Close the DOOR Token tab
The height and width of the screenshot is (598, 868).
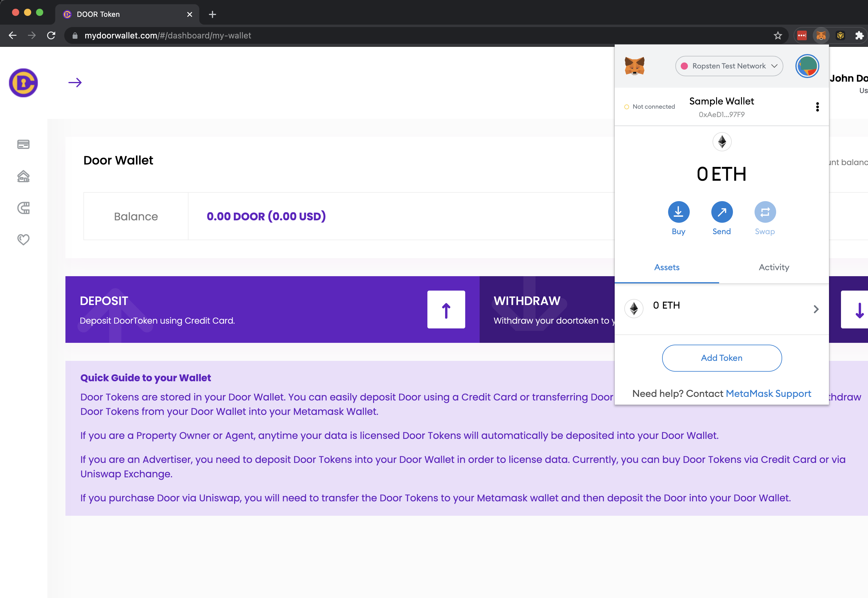(190, 14)
